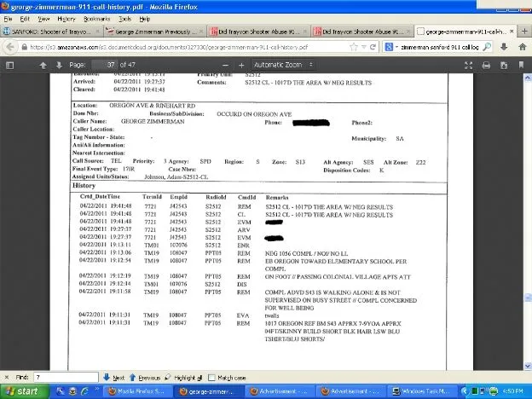Viewport: 532px width, 399px height.
Task: Click Previous in the find bar
Action: [x=147, y=377]
